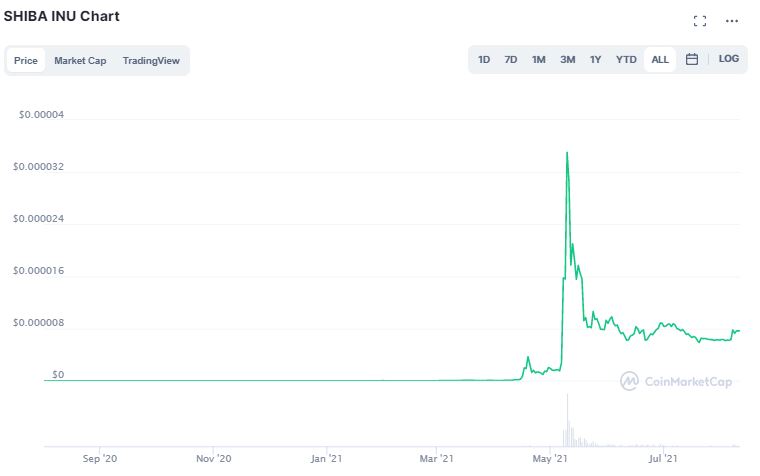Select the ALL time range

coord(660,60)
